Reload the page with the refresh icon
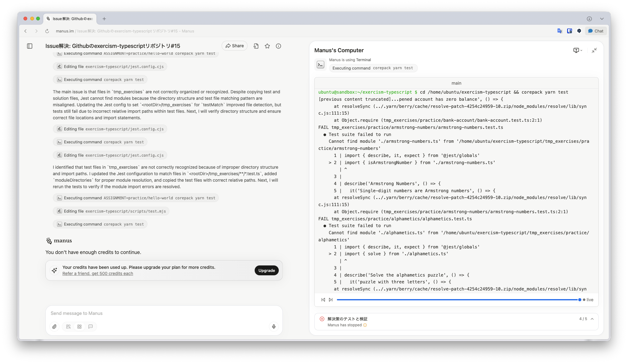628x364 pixels. point(47,31)
